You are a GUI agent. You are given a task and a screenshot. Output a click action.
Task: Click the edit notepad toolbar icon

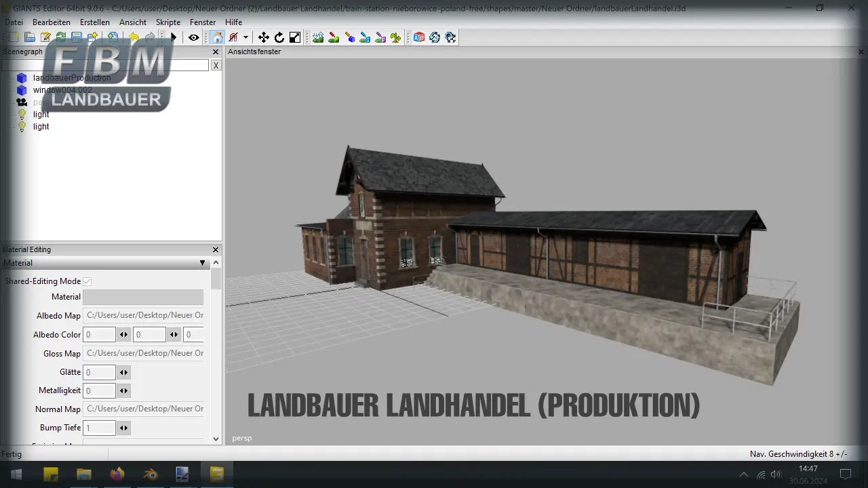(45, 37)
